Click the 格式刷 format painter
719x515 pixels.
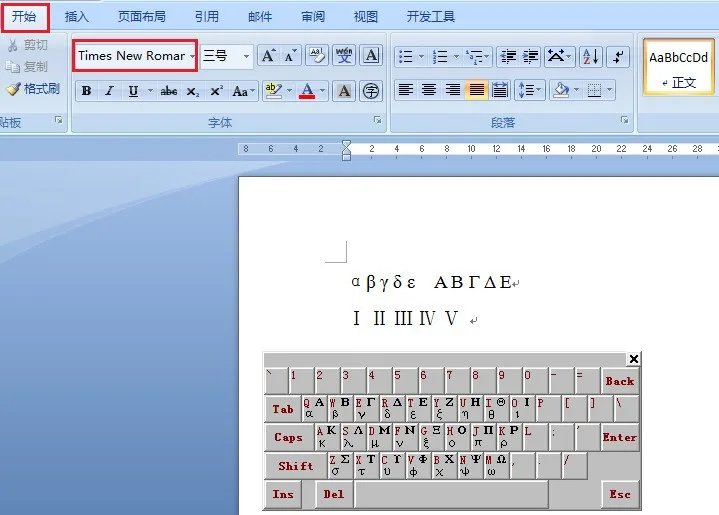33,89
